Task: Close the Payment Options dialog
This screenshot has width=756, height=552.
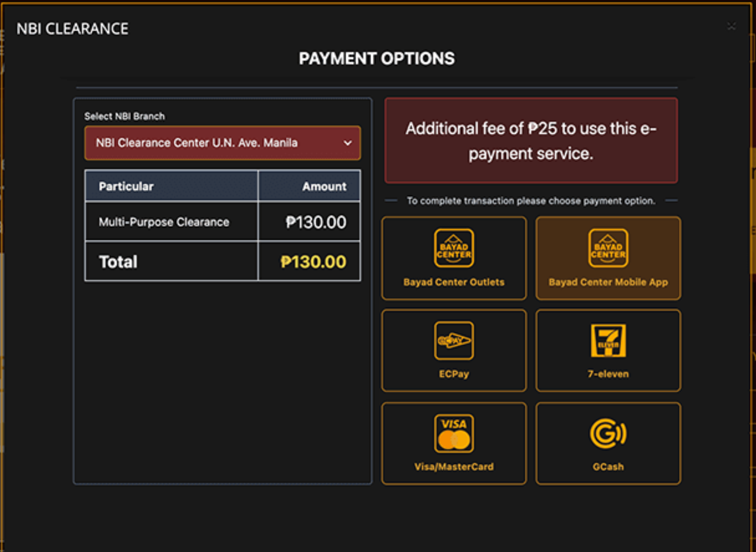Action: click(x=731, y=26)
